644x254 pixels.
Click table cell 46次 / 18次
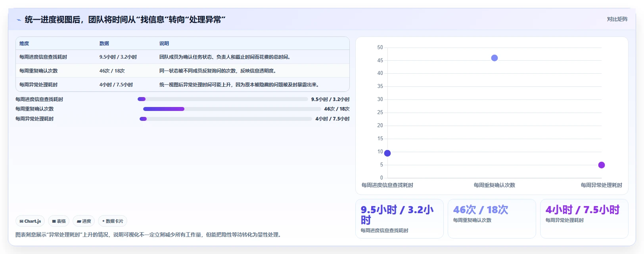112,71
